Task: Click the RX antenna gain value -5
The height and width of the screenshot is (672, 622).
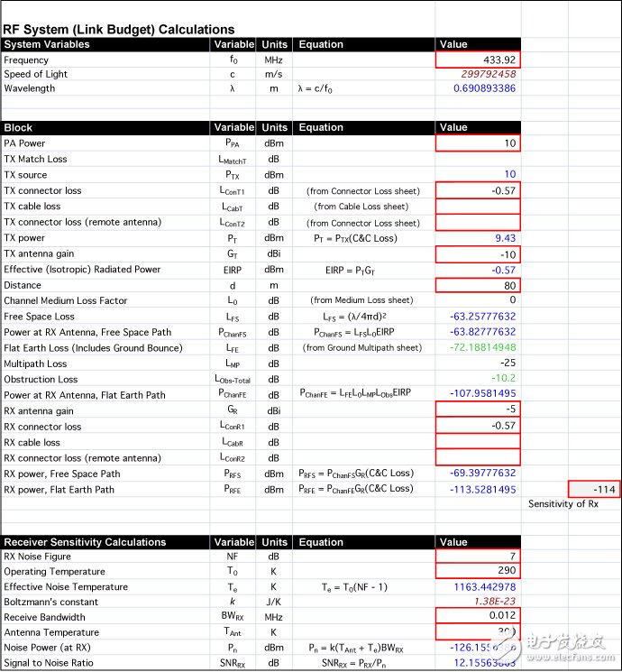Action: pos(478,410)
